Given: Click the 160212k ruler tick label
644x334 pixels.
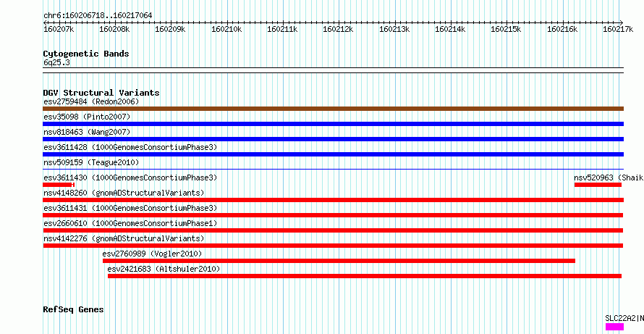Looking at the screenshot, I should 338,30.
